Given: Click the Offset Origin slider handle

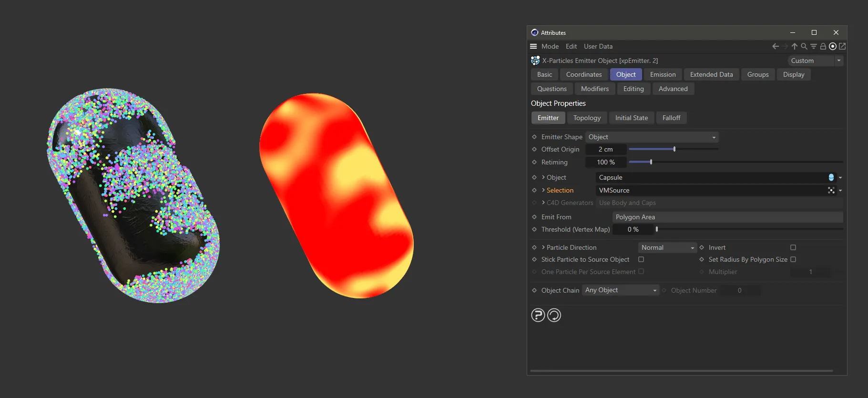Looking at the screenshot, I should pos(674,149).
